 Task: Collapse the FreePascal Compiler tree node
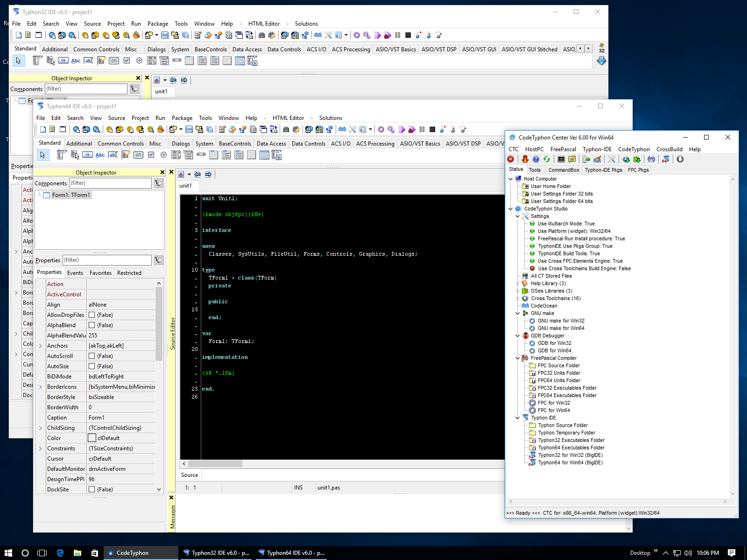click(x=518, y=358)
